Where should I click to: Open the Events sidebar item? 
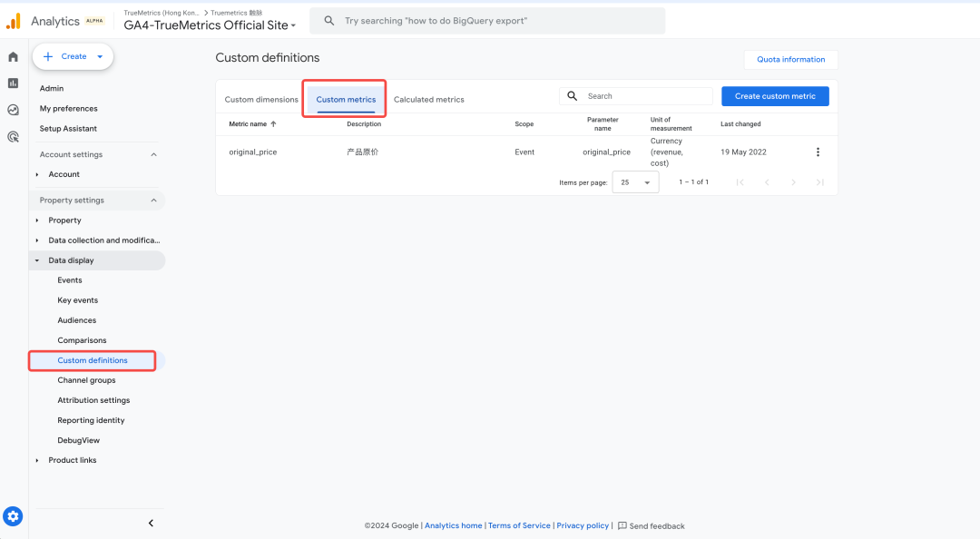coord(69,280)
